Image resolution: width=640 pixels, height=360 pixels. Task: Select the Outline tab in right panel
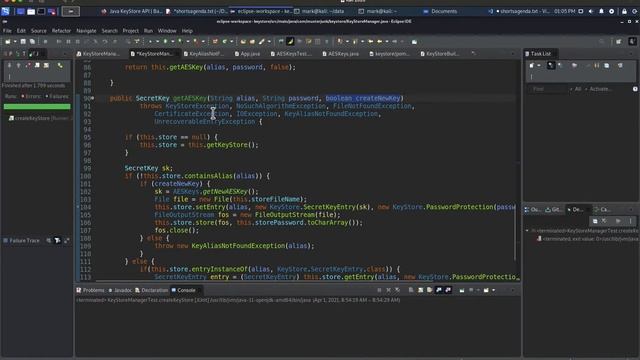(532, 209)
